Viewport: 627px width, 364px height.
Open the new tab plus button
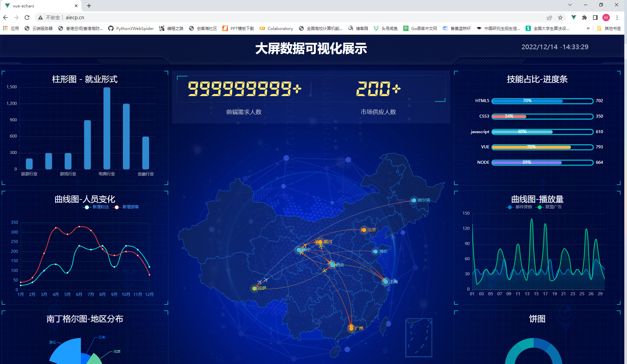(89, 6)
